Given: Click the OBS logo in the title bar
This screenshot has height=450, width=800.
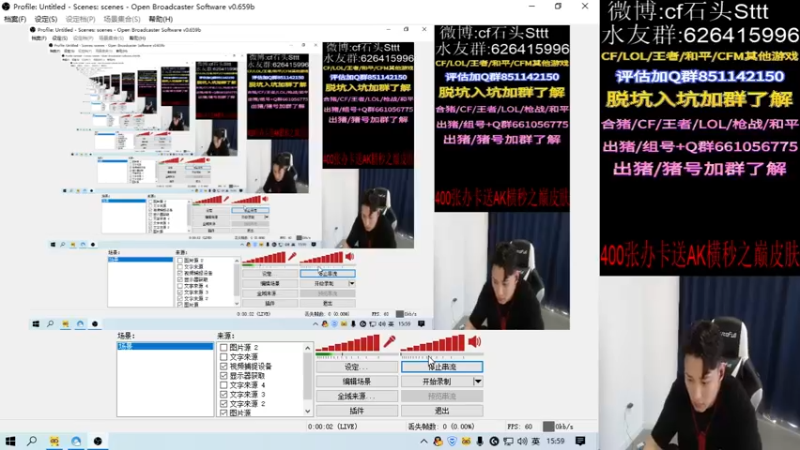Looking at the screenshot, I should pos(6,7).
